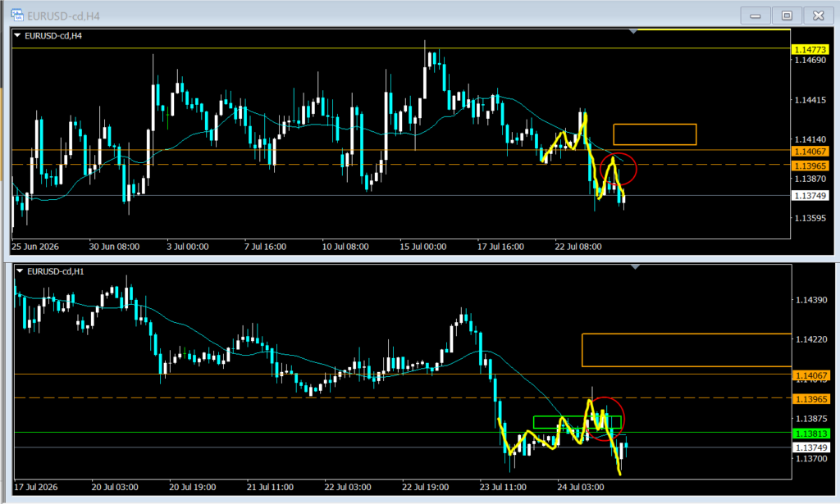Select the orange rectangle object on H1 chart
Viewport: 840px width, 504px height.
(687, 350)
